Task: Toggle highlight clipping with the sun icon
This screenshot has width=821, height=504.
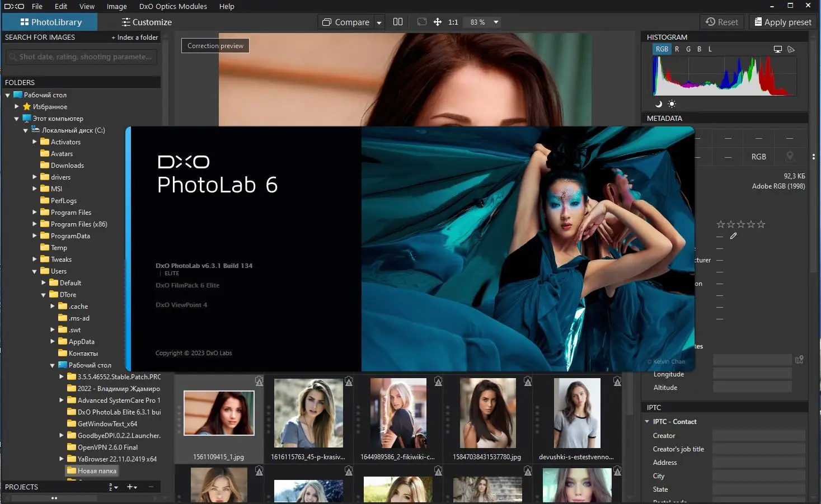Action: point(672,103)
